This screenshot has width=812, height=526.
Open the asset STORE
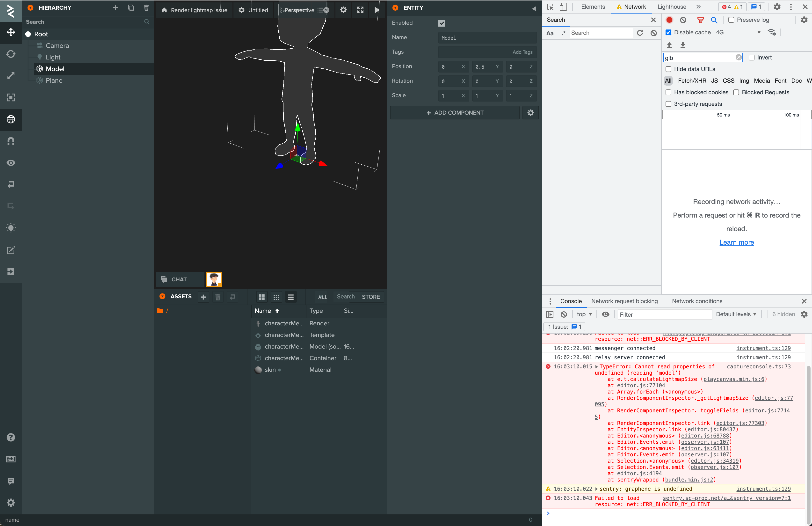pyautogui.click(x=370, y=297)
